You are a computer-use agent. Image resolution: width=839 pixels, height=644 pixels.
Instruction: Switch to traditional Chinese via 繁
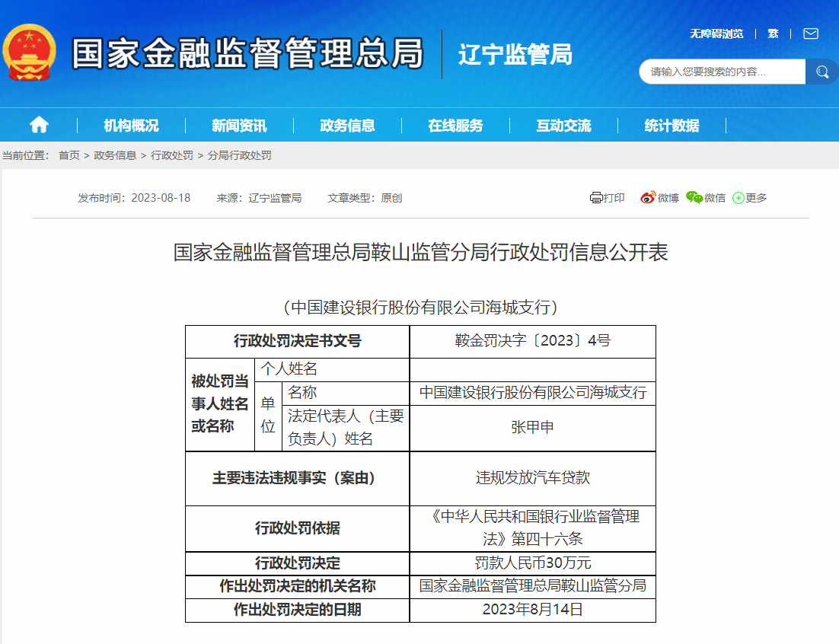pos(773,33)
